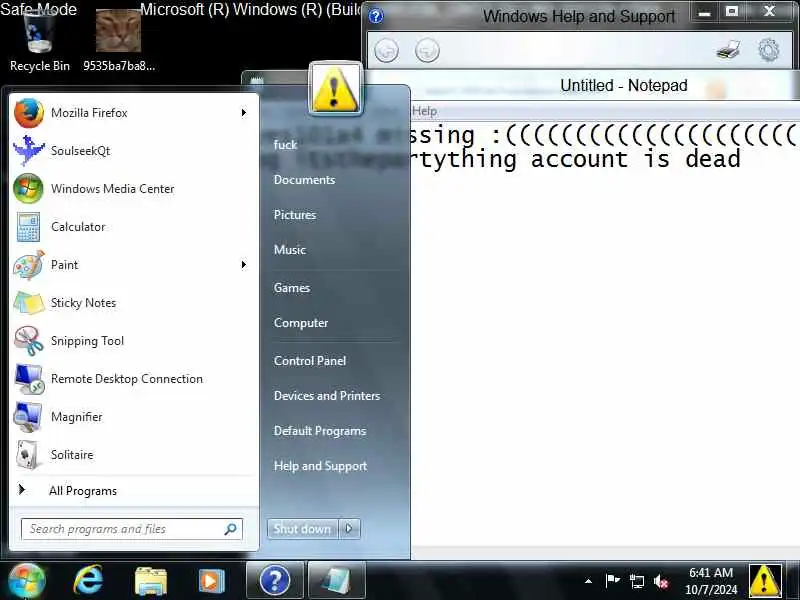
Task: Expand Mozilla Firefox jump list arrow
Action: tap(244, 113)
